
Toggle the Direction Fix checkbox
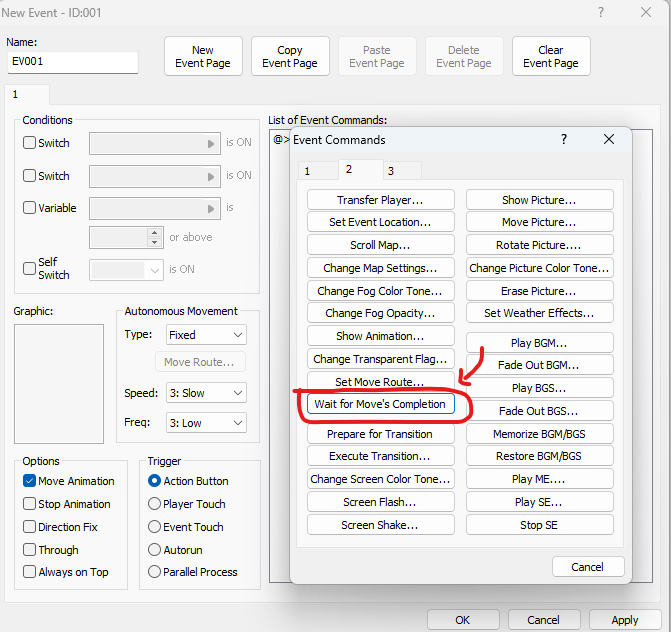coord(30,527)
